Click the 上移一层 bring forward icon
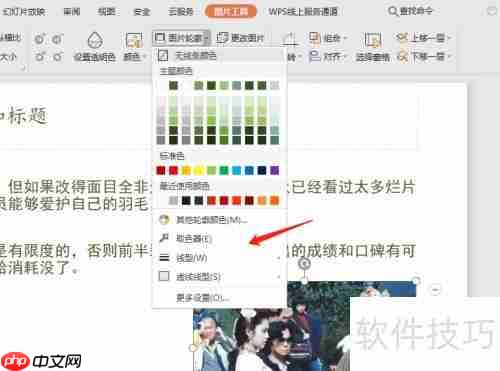 [x=402, y=37]
